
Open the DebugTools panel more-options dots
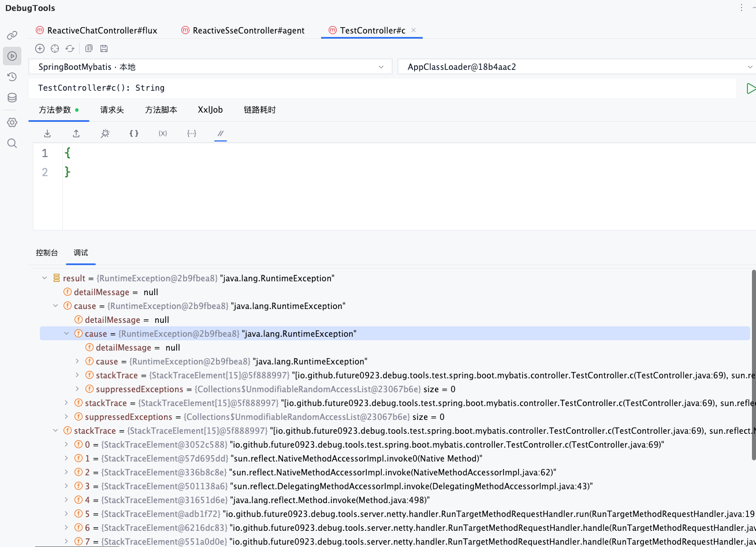(x=742, y=8)
